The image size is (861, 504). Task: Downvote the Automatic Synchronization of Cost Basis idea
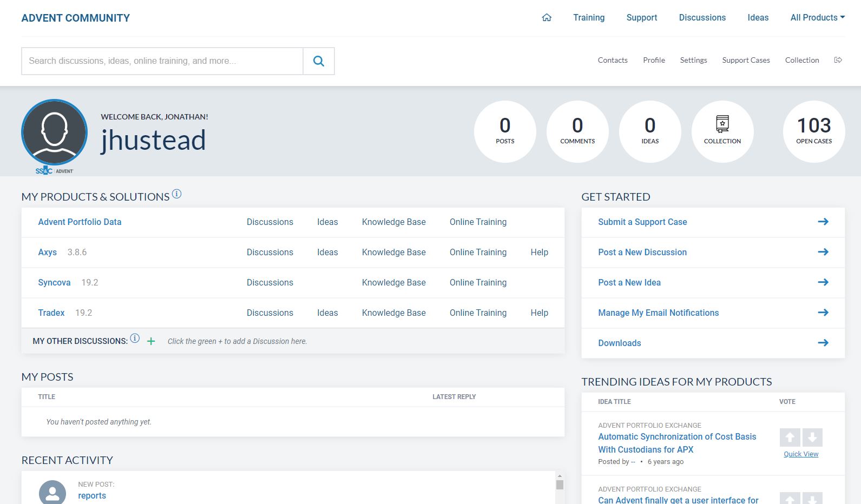click(x=812, y=437)
